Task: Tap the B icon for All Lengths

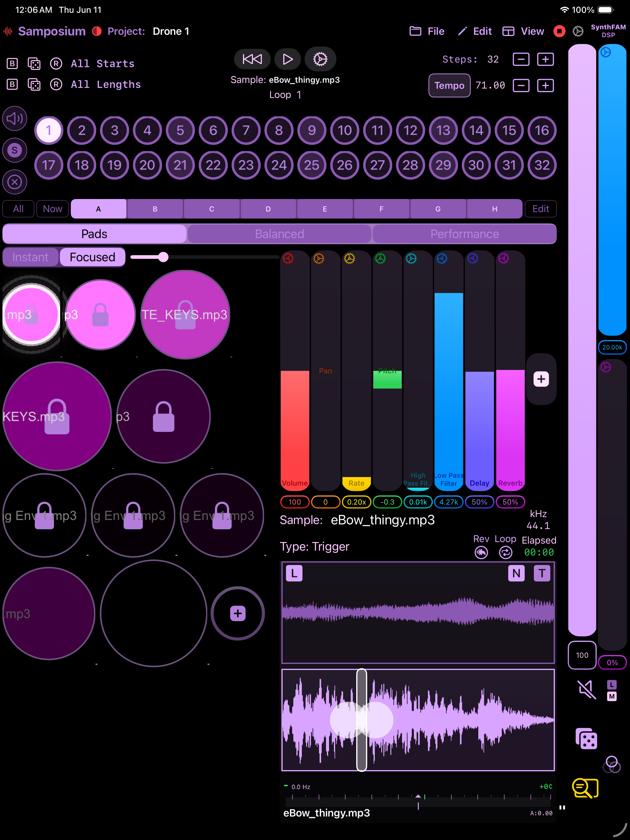Action: pos(12,84)
